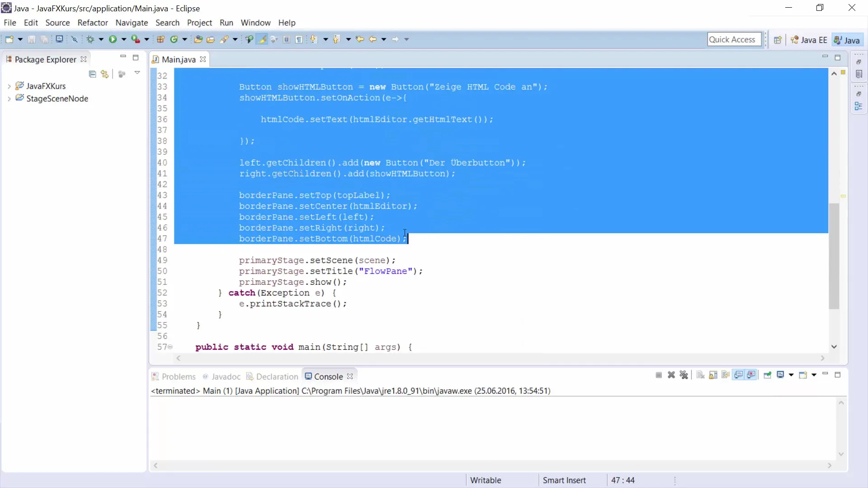Open the Run configurations dropdown arrow

[124, 39]
